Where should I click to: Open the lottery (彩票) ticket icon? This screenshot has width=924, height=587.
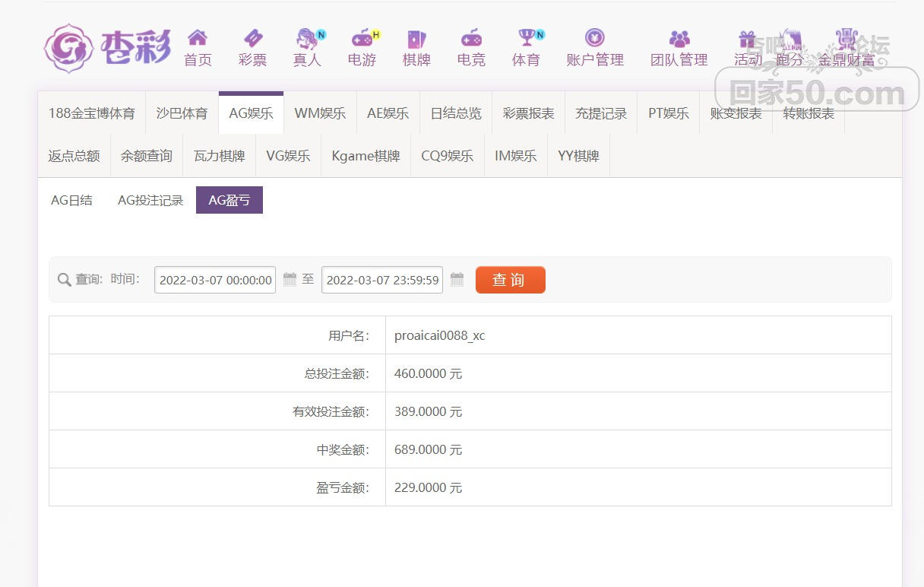(252, 38)
